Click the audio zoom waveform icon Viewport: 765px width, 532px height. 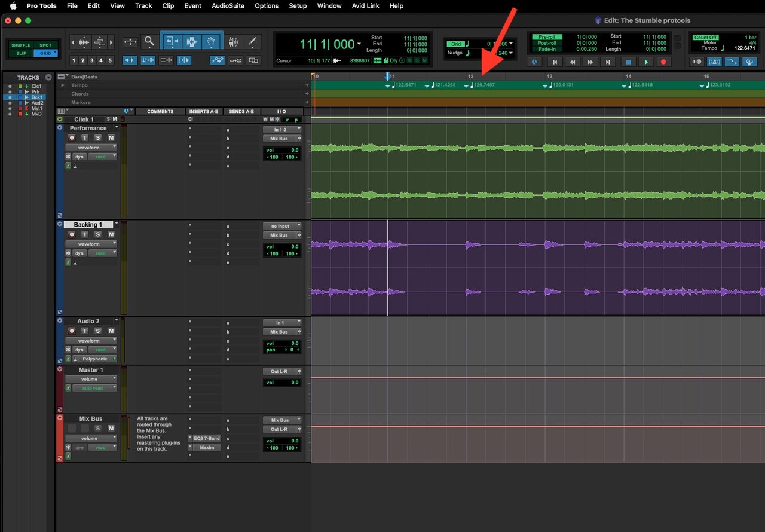(x=84, y=42)
